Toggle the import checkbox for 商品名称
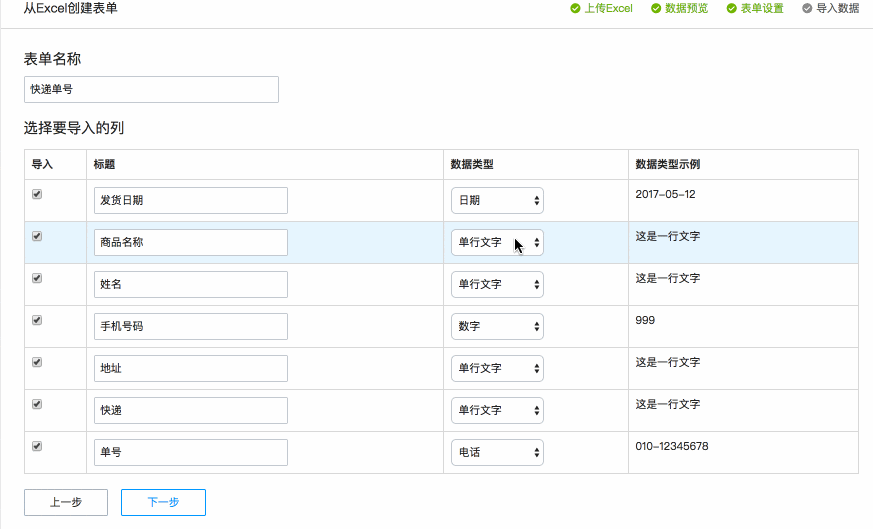 pos(37,237)
